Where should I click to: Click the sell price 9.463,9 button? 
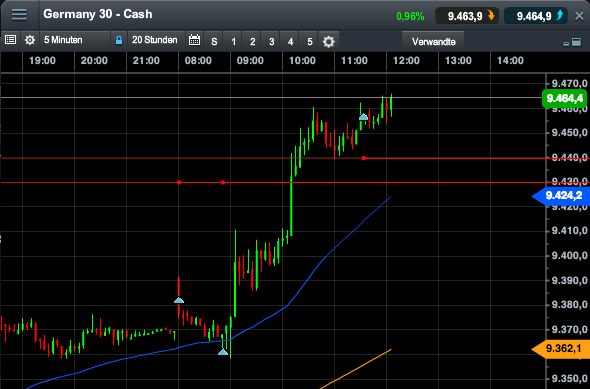(x=467, y=16)
